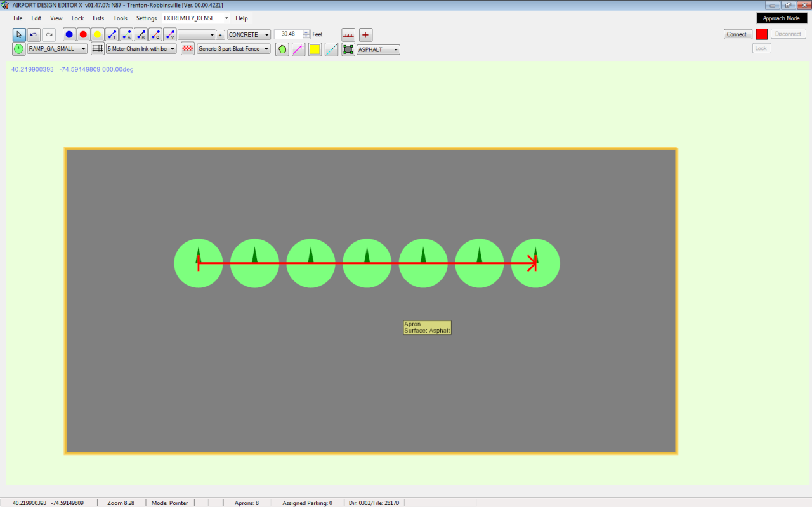Image resolution: width=812 pixels, height=507 pixels.
Task: Select the apron link tool marked A
Action: [x=126, y=34]
